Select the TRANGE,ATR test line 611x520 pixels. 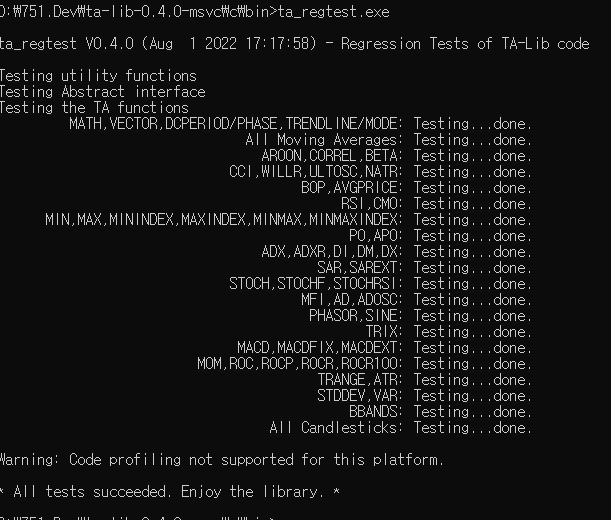pyautogui.click(x=424, y=380)
